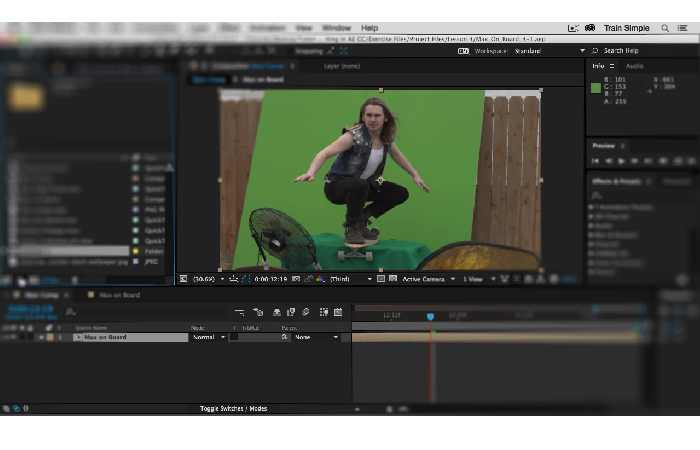This screenshot has height=450, width=700.
Task: Open Spotlight search magnifier icon
Action: [665, 28]
